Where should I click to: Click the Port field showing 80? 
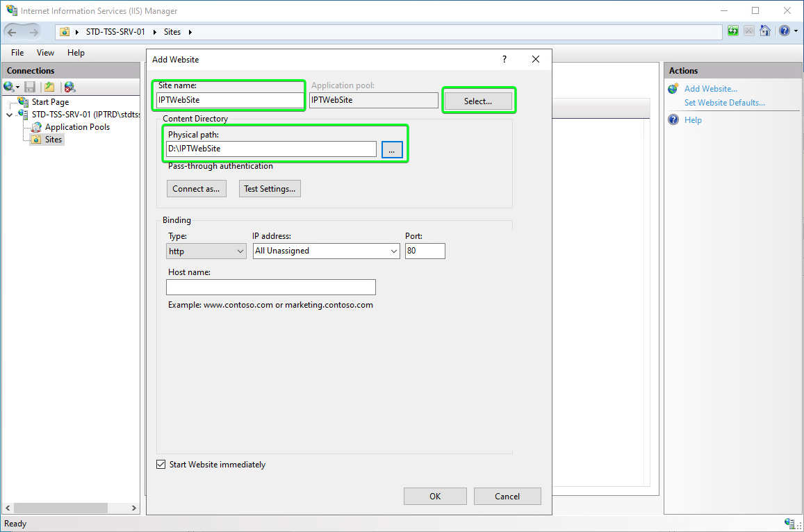coord(425,251)
